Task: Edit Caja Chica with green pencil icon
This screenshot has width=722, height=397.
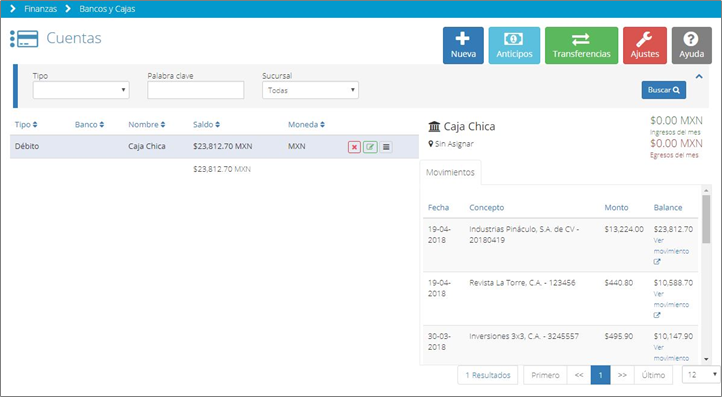Action: coord(370,147)
